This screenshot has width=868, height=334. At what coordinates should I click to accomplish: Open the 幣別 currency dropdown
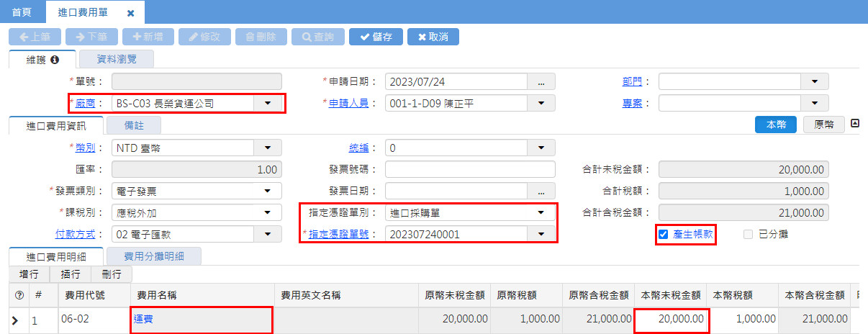(x=268, y=148)
